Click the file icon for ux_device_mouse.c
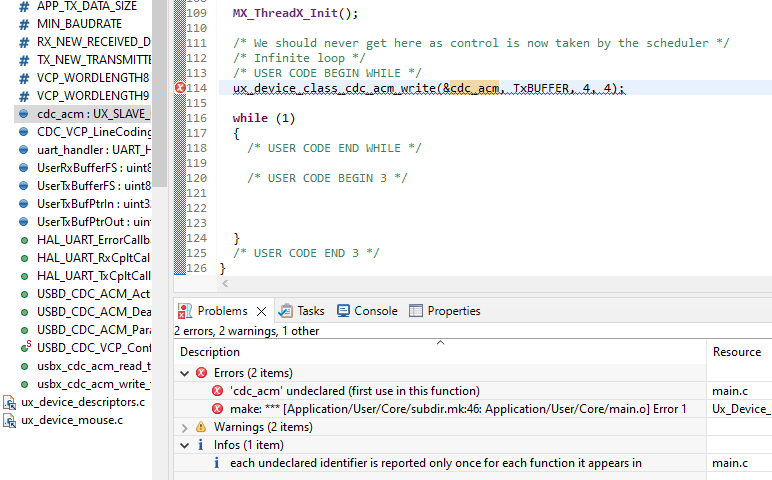Viewport: 772px width, 480px height. pos(9,420)
